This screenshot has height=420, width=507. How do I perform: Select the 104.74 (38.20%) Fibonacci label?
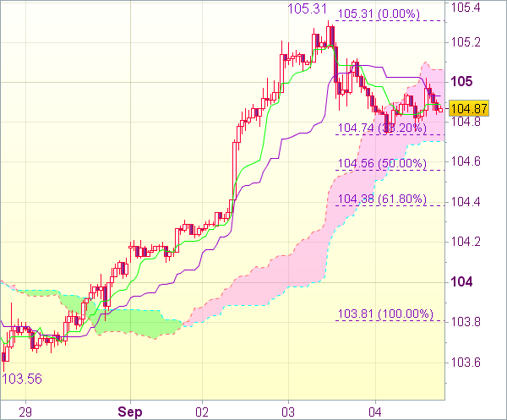point(382,128)
